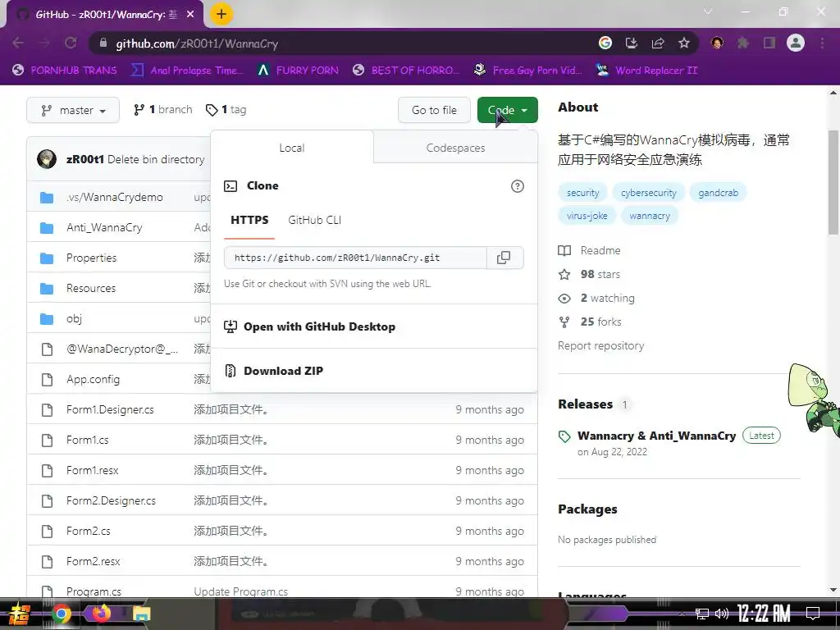
Task: Click the zR00t1 avatar image
Action: click(47, 159)
